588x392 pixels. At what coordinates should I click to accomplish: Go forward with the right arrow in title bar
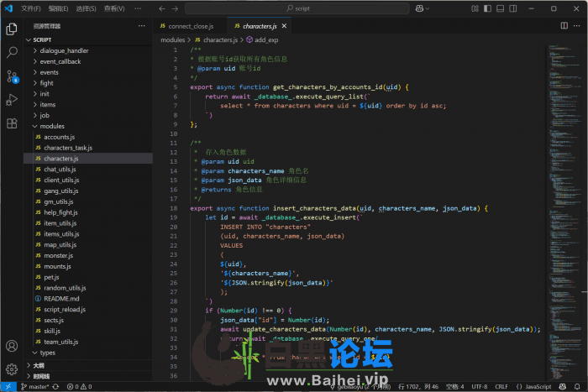pyautogui.click(x=175, y=8)
